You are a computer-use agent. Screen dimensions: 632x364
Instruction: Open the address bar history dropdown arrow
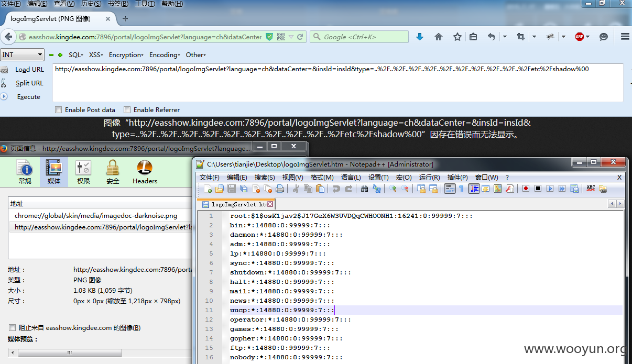(291, 37)
